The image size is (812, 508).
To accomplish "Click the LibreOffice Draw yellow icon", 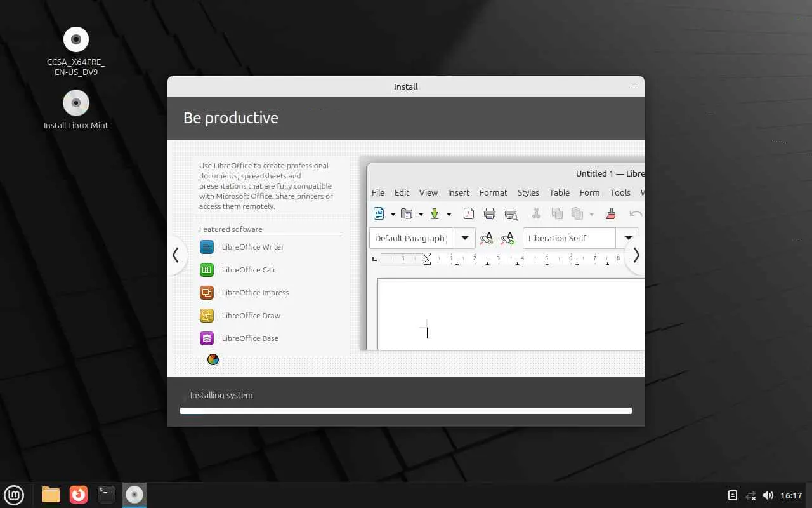I will (x=207, y=316).
